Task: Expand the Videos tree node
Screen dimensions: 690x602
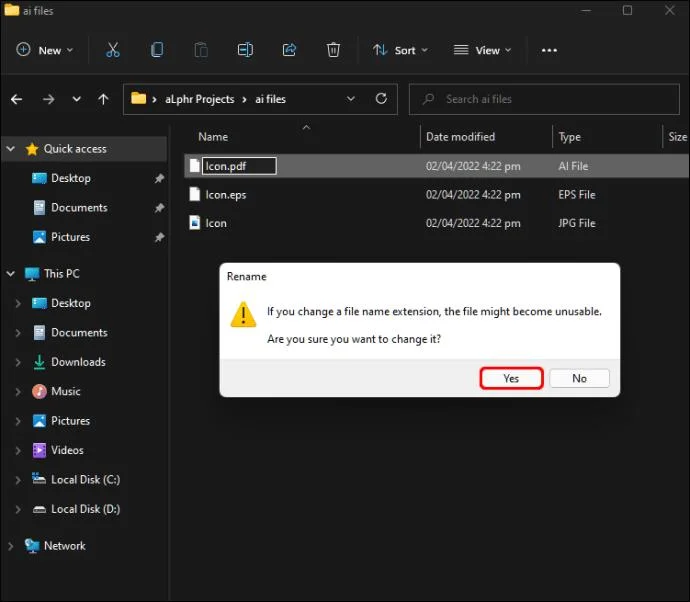Action: (x=18, y=450)
